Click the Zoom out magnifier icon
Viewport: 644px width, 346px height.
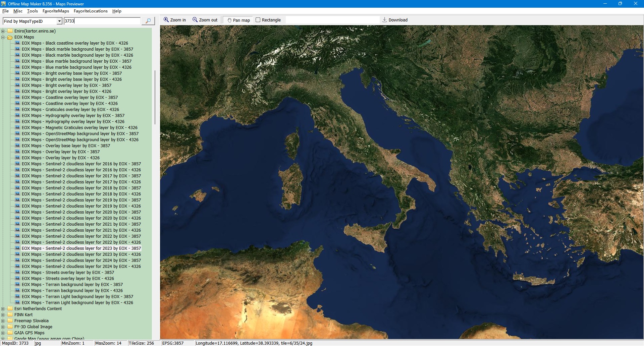[195, 20]
